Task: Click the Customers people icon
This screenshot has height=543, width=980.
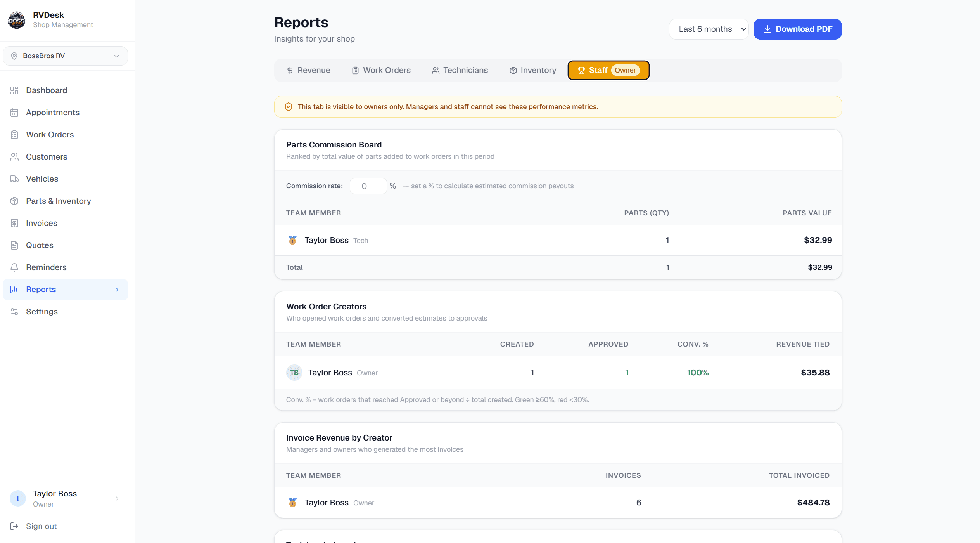Action: tap(14, 157)
